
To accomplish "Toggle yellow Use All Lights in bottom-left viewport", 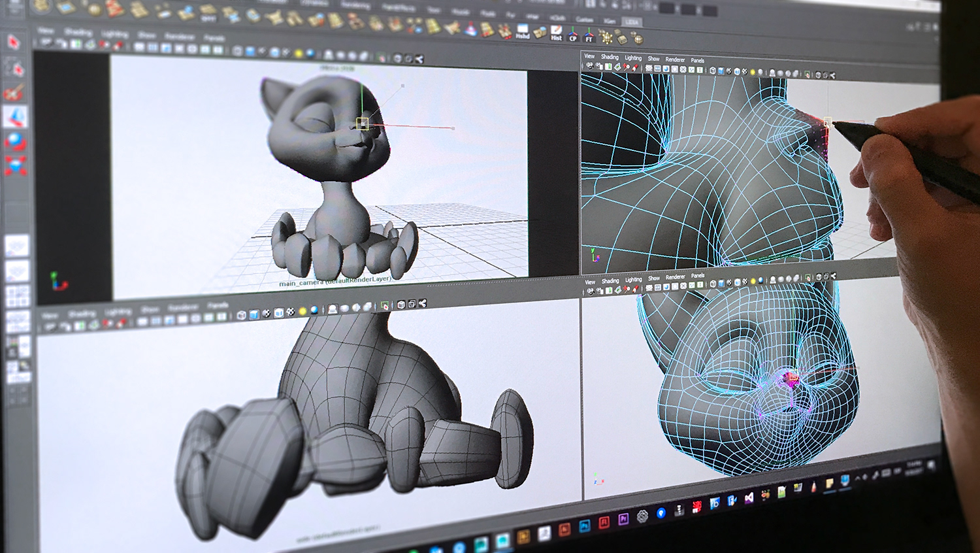I will click(x=302, y=311).
